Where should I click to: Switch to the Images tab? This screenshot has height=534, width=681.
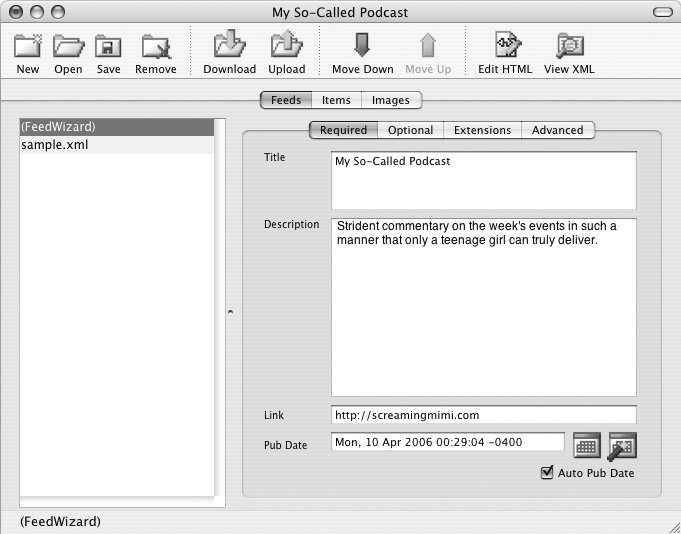point(390,100)
